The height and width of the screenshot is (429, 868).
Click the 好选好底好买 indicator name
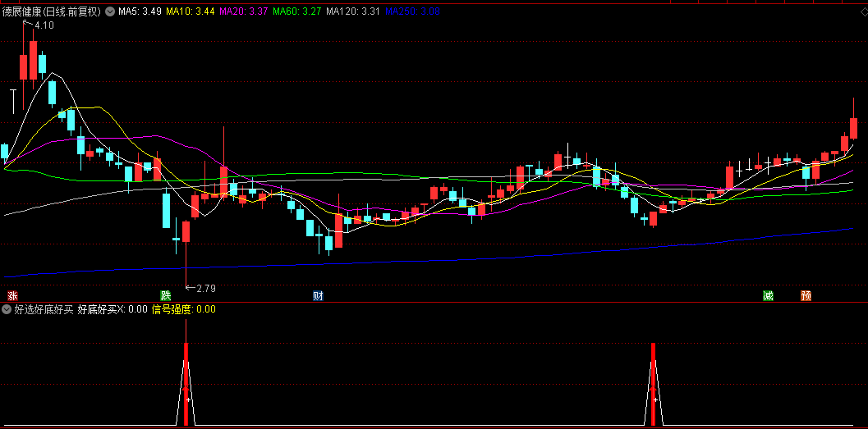point(44,309)
